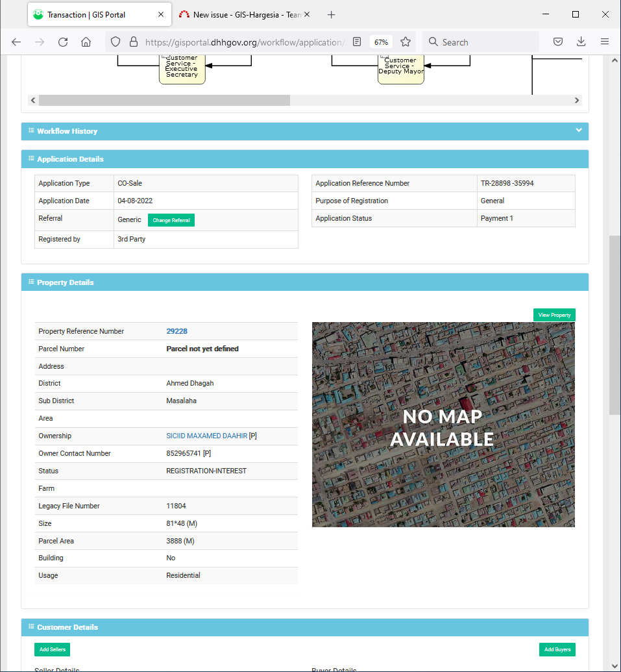Viewport: 621px width, 672px height.
Task: Click the Add Buyers button
Action: click(x=557, y=649)
